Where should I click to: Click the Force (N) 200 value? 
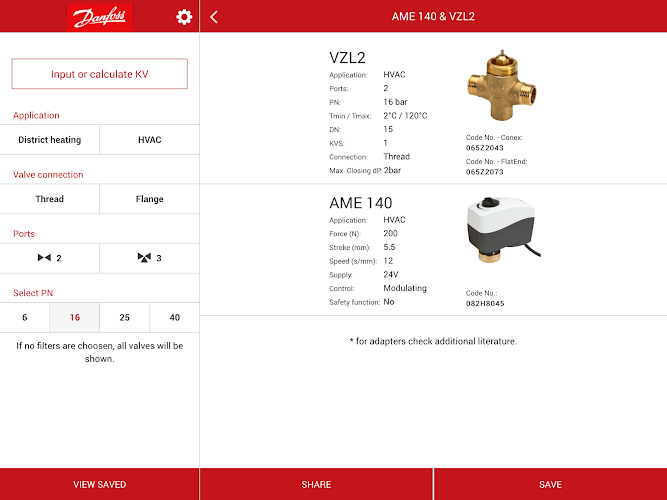[x=390, y=234]
